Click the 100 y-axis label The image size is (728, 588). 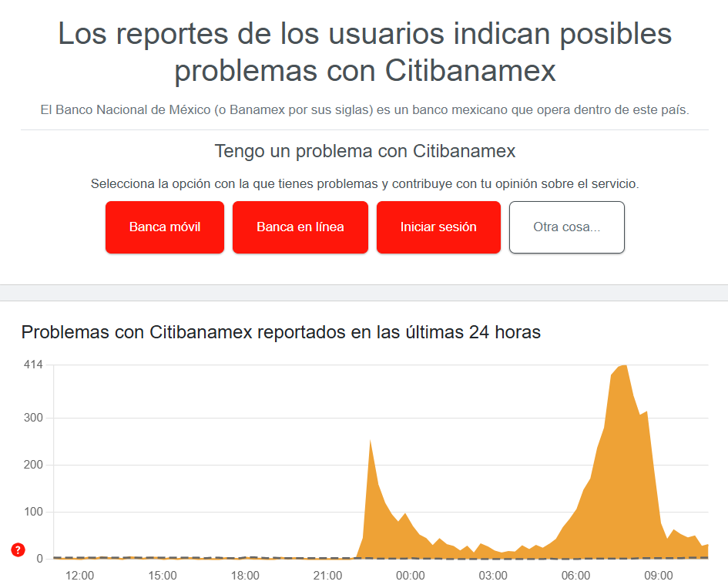point(33,512)
